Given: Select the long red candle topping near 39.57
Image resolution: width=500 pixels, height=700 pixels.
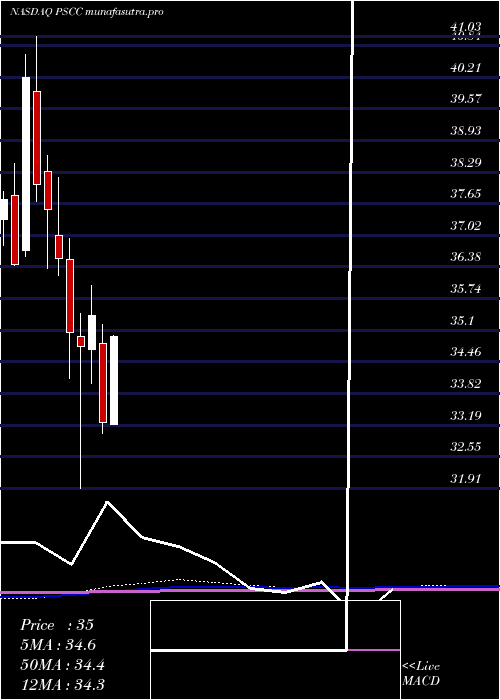Looking at the screenshot, I should tap(37, 138).
